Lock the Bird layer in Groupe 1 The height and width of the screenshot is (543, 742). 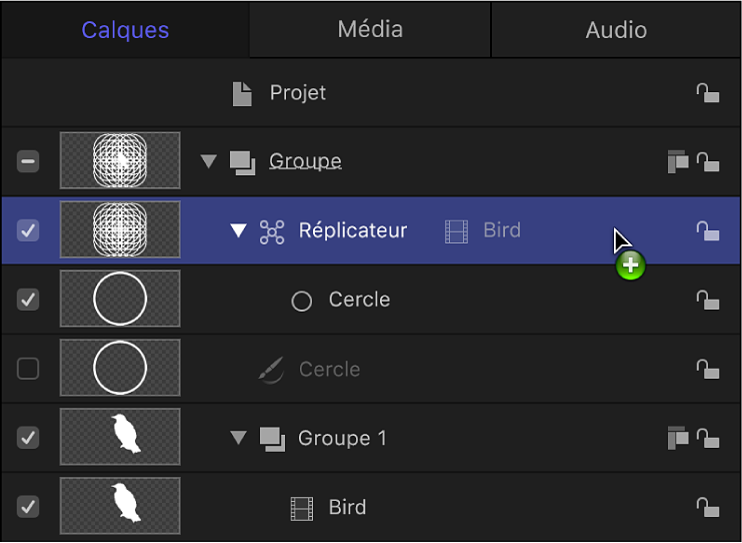pos(708,508)
